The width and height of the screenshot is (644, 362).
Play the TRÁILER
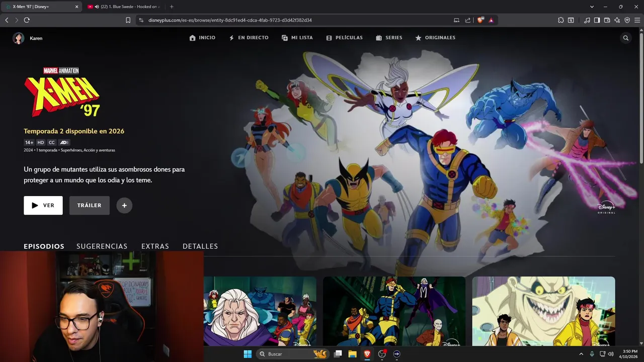coord(90,205)
